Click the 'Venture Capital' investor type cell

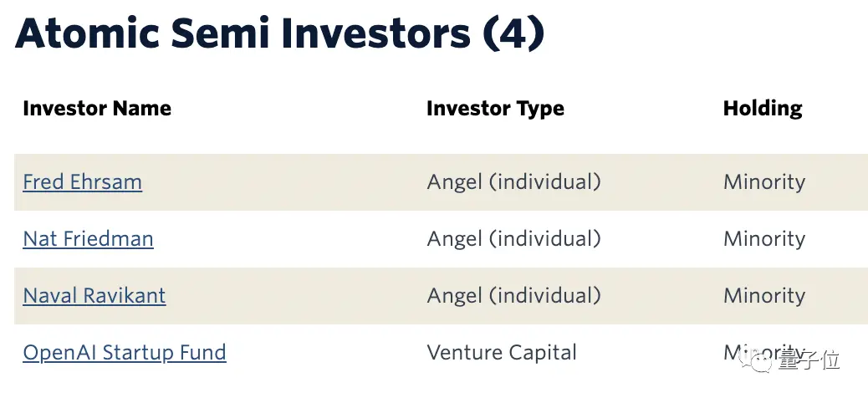[x=501, y=353]
